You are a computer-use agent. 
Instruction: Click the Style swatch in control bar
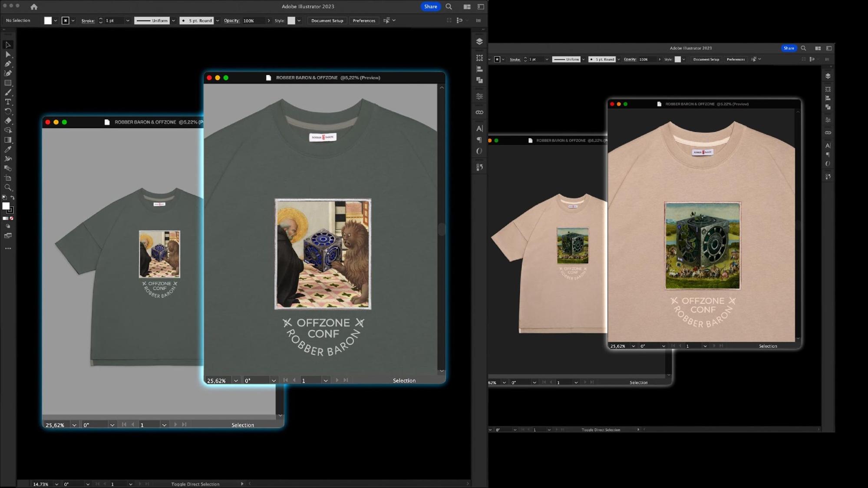(x=291, y=20)
